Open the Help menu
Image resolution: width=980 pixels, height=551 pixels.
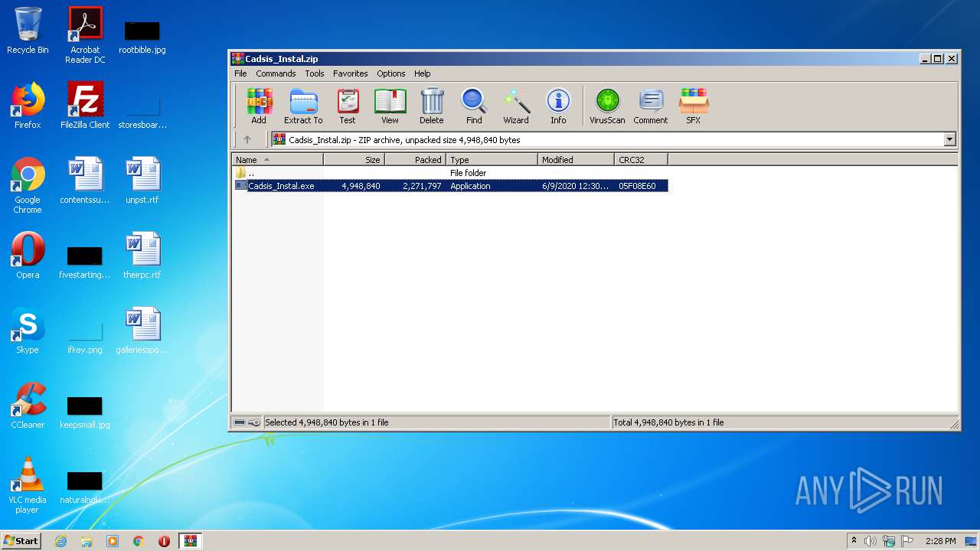(x=423, y=73)
